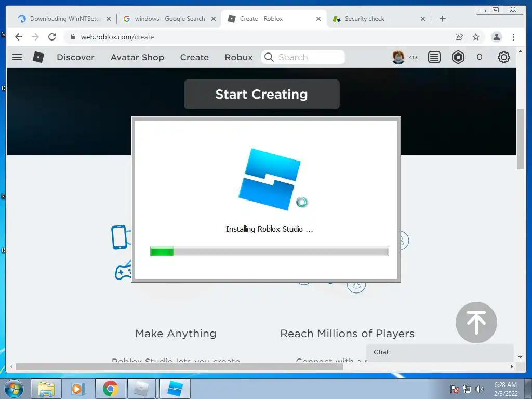Open the Chrome profile icon
This screenshot has width=532, height=399.
point(496,37)
